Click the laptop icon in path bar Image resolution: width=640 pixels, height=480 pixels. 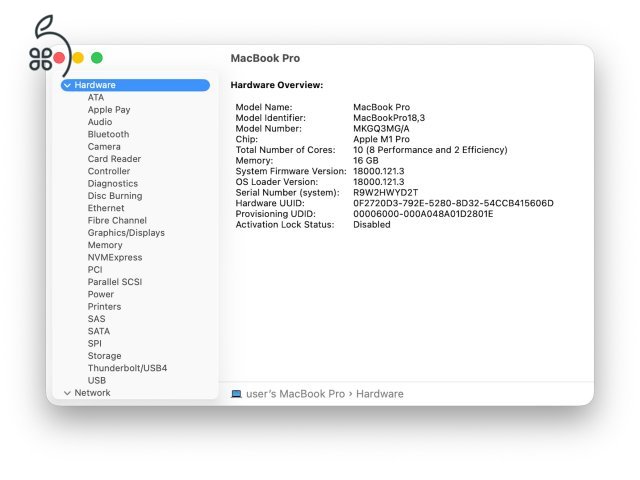click(x=236, y=394)
